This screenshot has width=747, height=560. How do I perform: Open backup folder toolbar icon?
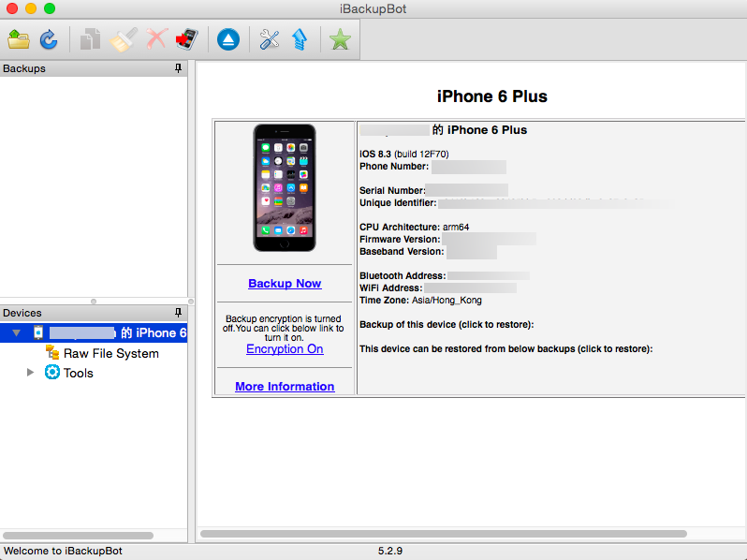[19, 39]
